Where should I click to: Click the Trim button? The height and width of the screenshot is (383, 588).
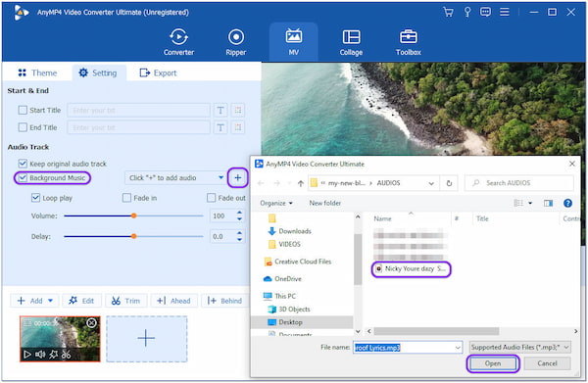click(x=125, y=301)
